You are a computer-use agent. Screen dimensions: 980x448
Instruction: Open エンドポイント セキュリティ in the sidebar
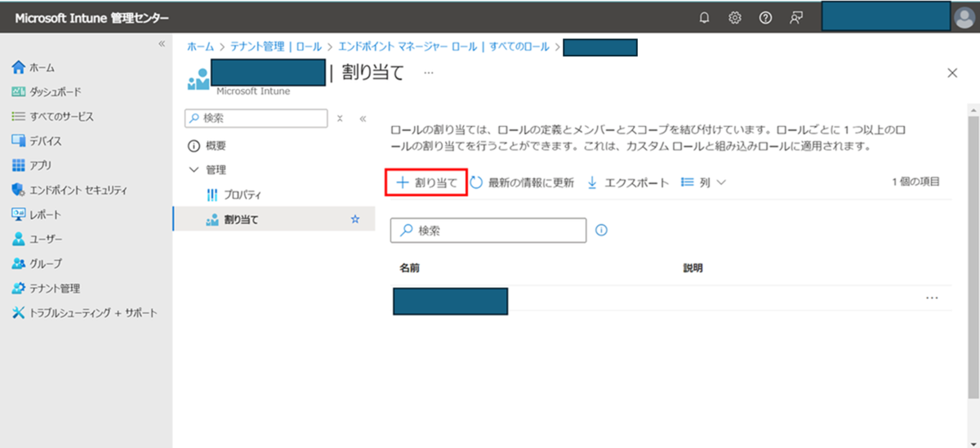point(69,190)
